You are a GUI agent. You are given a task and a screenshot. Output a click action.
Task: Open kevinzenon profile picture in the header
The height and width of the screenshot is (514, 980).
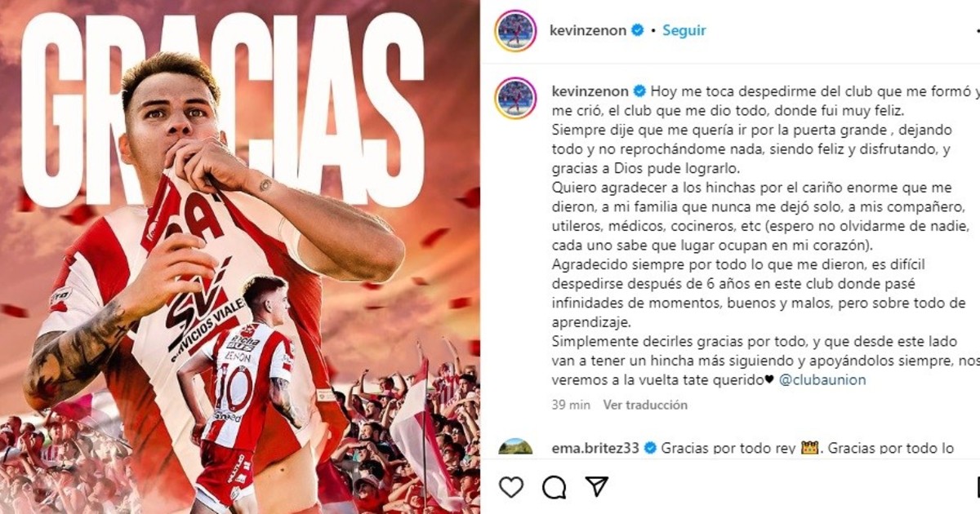516,31
